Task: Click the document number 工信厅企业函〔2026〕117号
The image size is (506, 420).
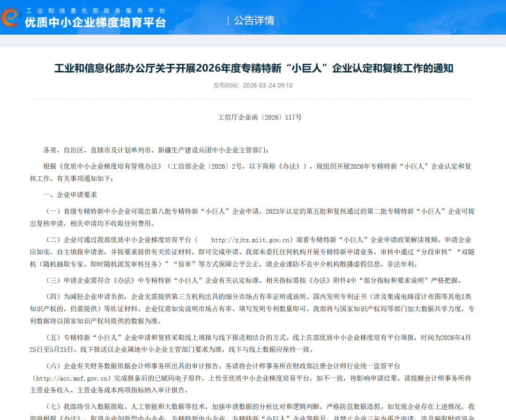Action: click(260, 117)
